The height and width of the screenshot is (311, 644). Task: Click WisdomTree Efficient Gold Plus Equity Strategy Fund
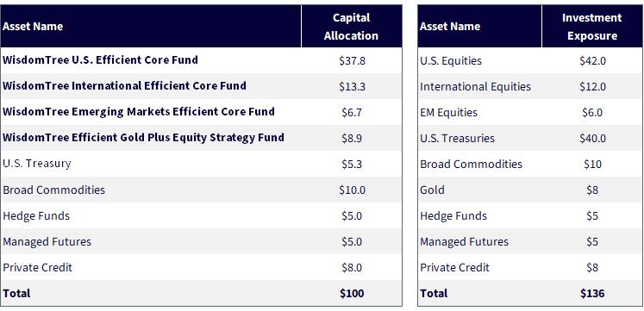pyautogui.click(x=143, y=138)
